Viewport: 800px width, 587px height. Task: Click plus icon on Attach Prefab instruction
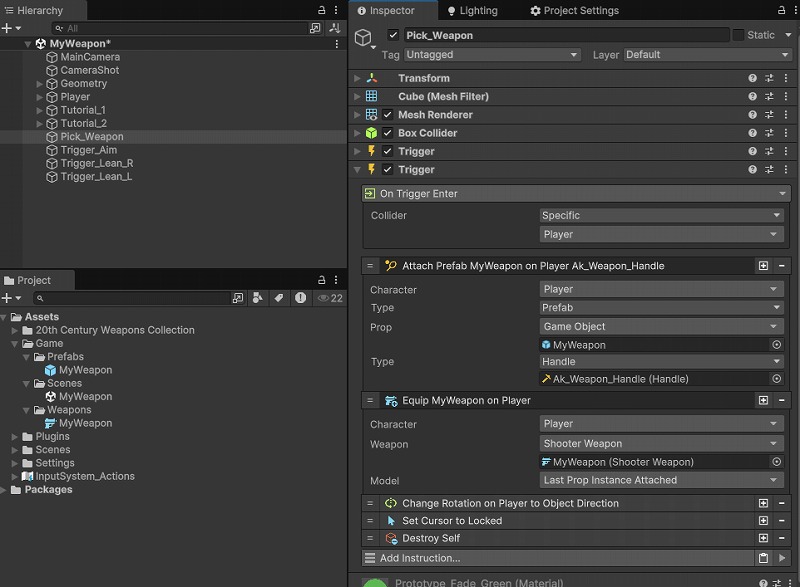pos(763,266)
